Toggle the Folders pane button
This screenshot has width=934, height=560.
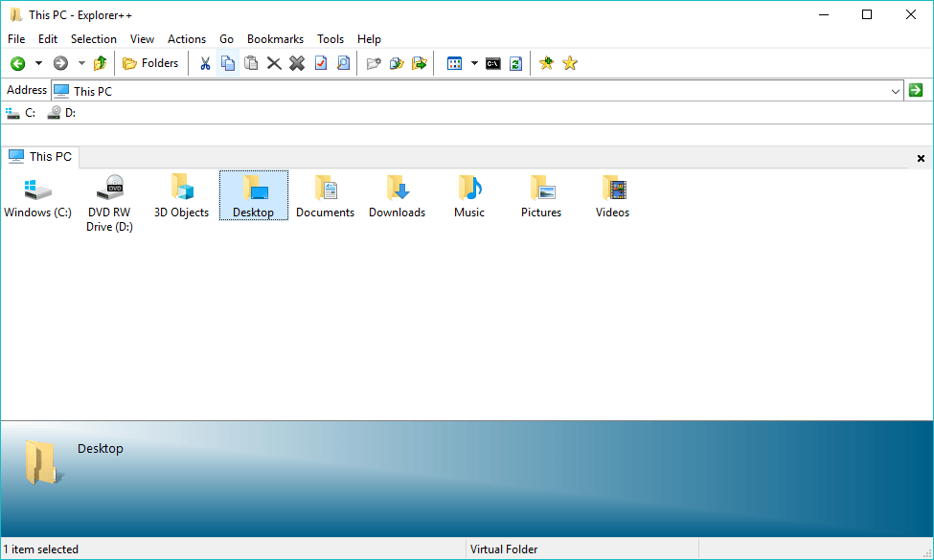click(x=150, y=63)
